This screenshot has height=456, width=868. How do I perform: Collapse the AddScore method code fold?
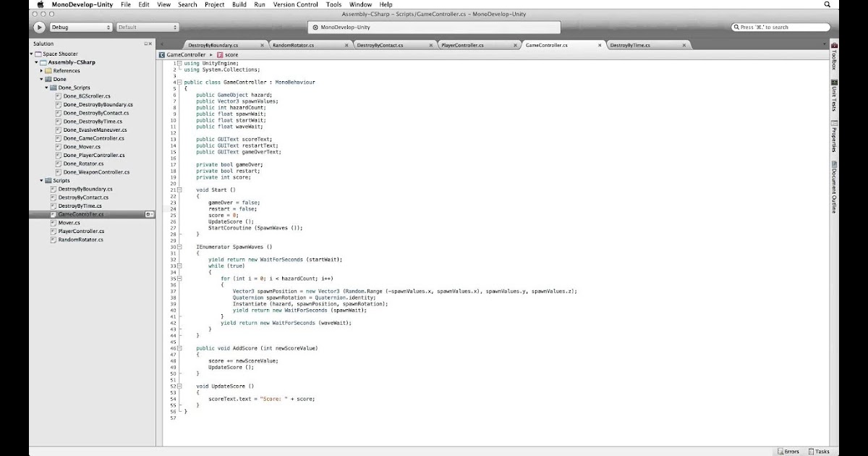pos(179,348)
